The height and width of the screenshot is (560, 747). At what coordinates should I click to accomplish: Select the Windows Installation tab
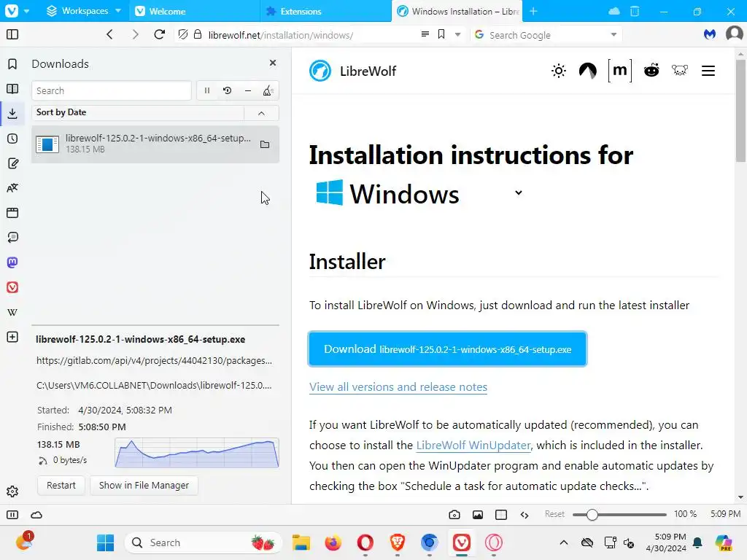pyautogui.click(x=457, y=11)
